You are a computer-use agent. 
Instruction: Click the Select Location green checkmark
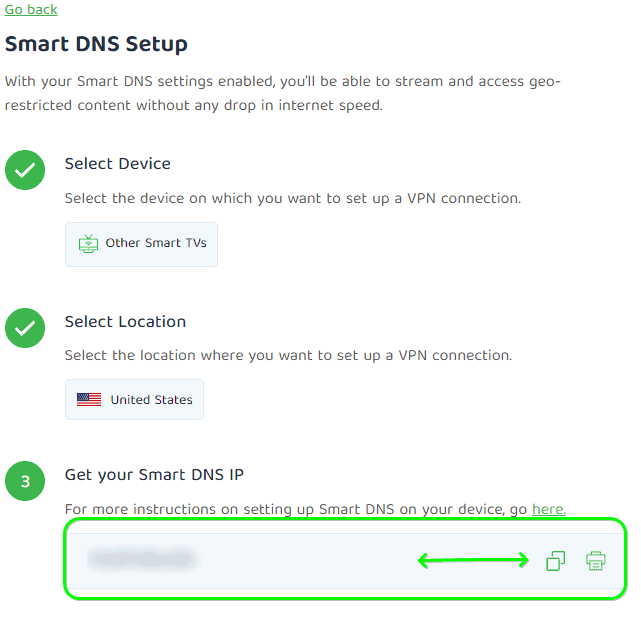coord(25,328)
